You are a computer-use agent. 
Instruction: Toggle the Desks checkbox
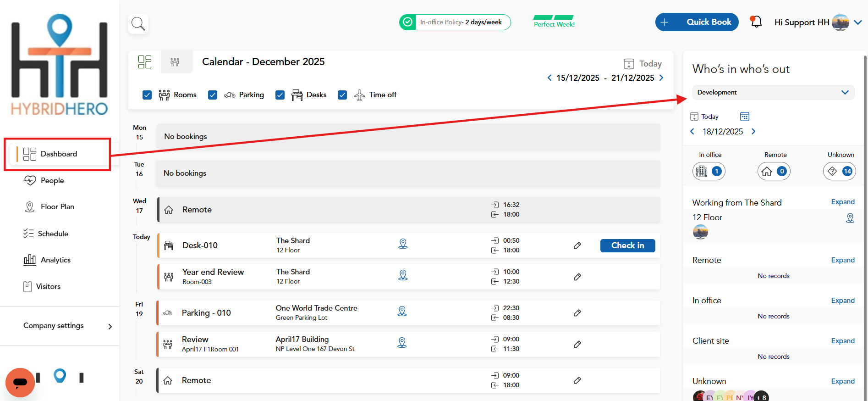[280, 95]
